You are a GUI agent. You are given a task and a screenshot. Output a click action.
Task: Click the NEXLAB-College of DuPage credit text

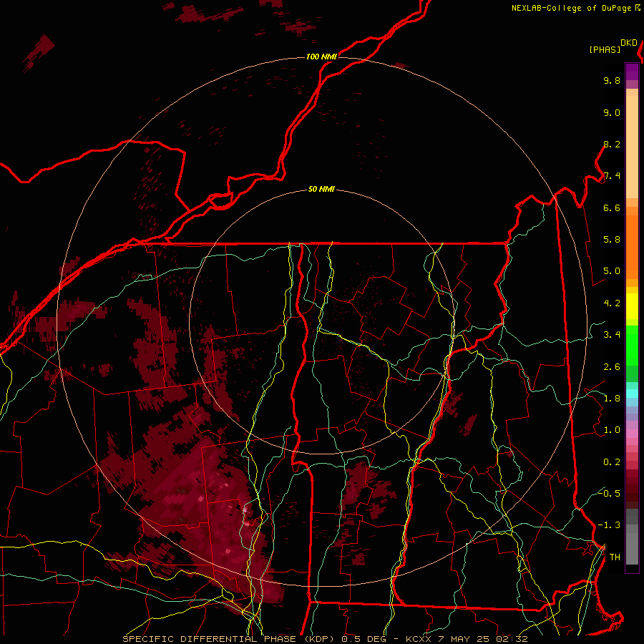(571, 8)
